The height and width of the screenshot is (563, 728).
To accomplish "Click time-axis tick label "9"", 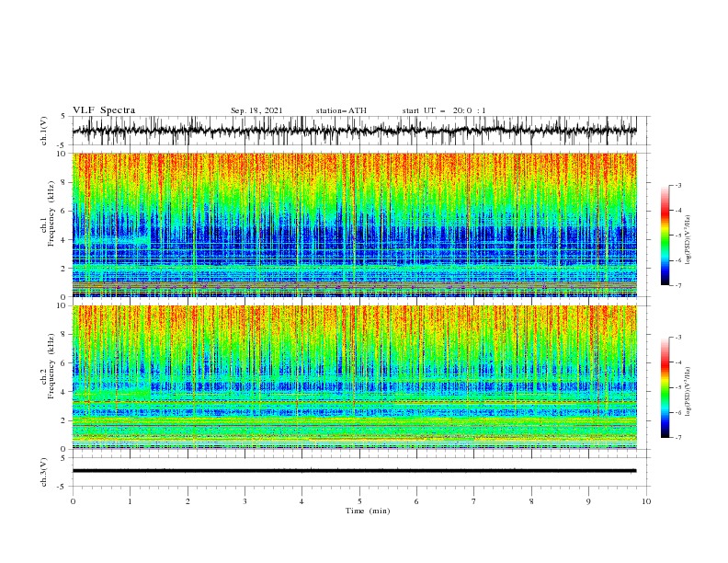I will click(x=588, y=501).
